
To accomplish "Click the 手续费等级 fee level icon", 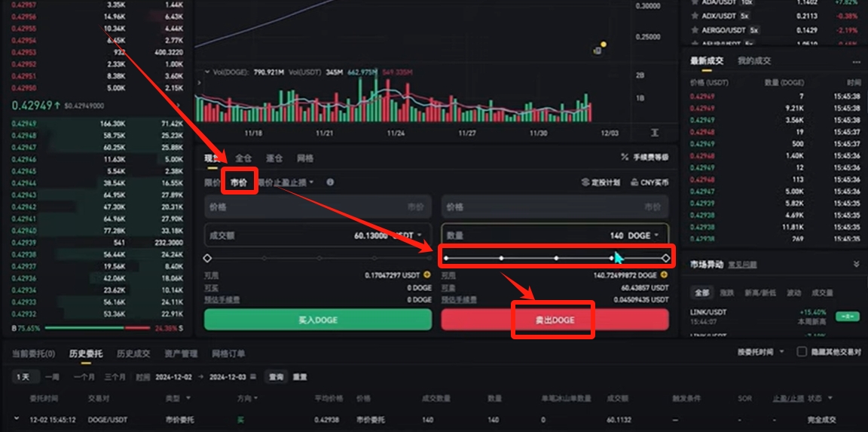I will 625,158.
